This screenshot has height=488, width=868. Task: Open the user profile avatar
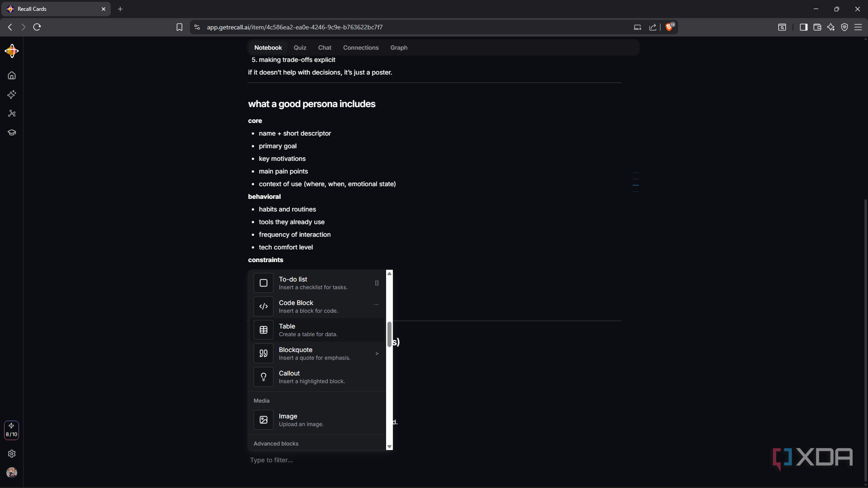click(12, 473)
